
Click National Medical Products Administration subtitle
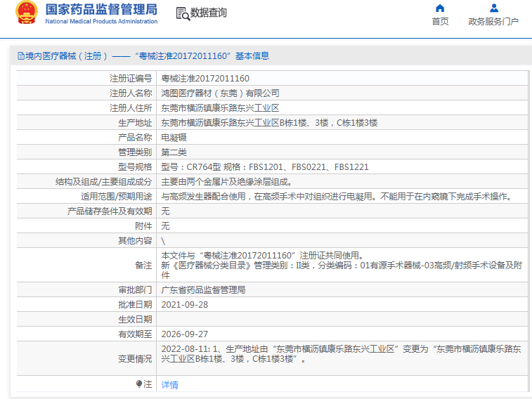101,21
